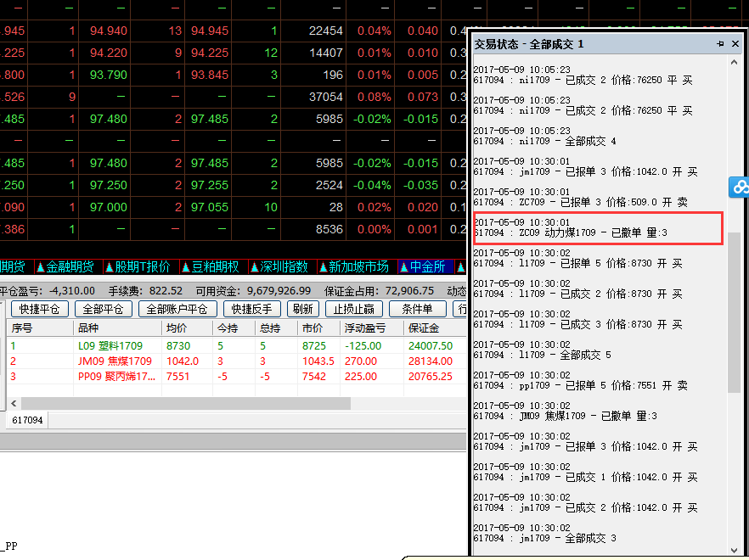Click average price 7551

point(178,377)
